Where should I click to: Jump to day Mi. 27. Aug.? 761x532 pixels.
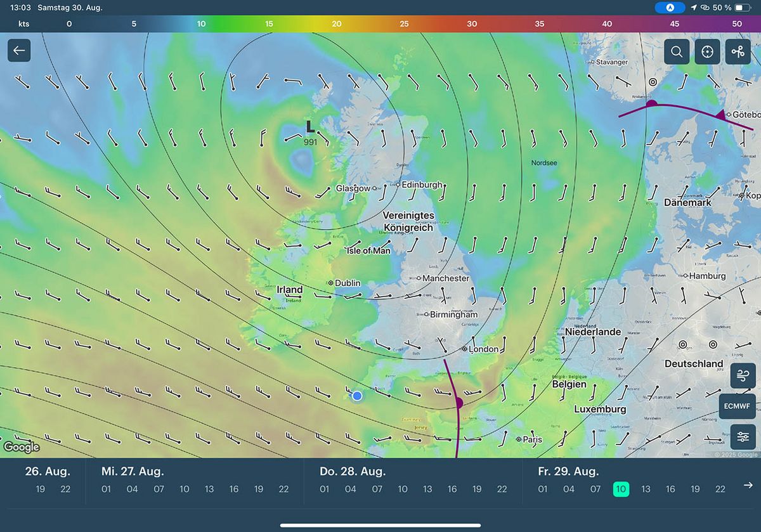pos(133,471)
